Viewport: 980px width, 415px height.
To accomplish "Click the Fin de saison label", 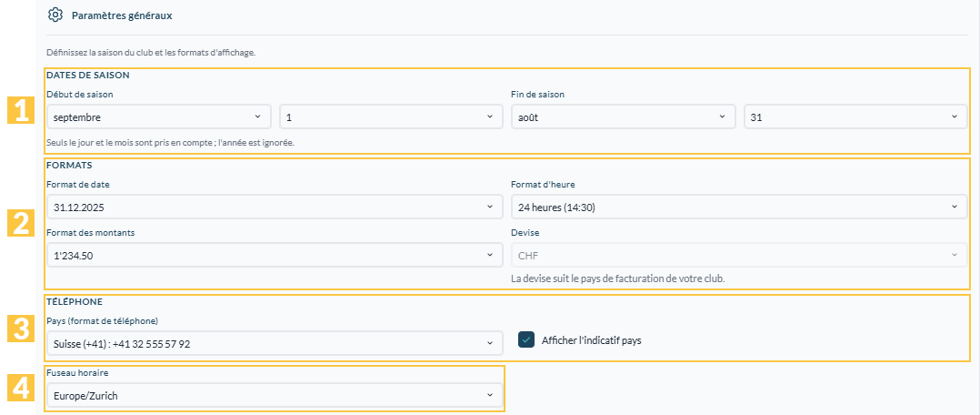I will tap(537, 95).
